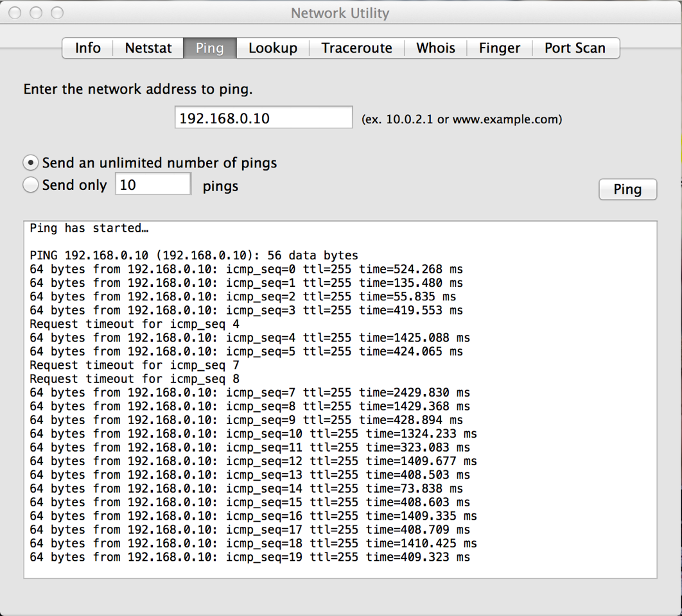
Task: Minimize the Network Utility window
Action: pyautogui.click(x=36, y=13)
